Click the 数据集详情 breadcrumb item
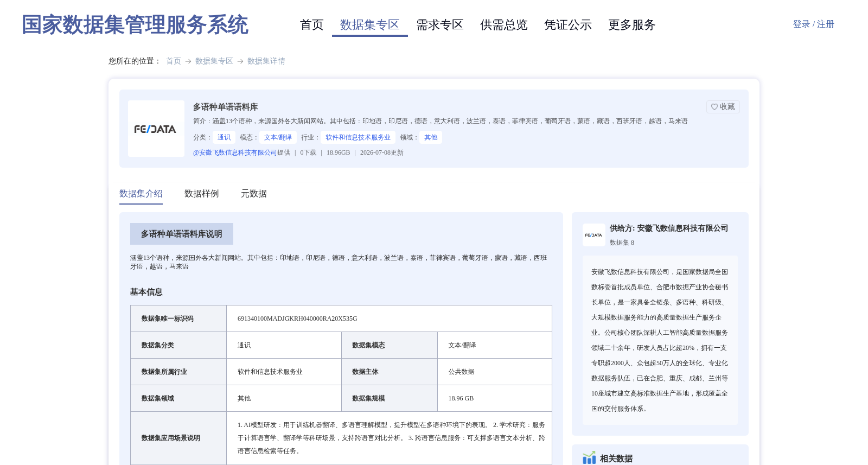Viewport: 868px width, 465px height. 266,61
